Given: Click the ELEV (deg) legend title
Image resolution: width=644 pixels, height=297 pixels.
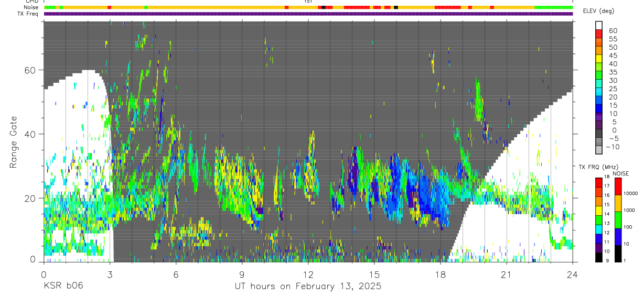Looking at the screenshot, I should click(x=598, y=11).
